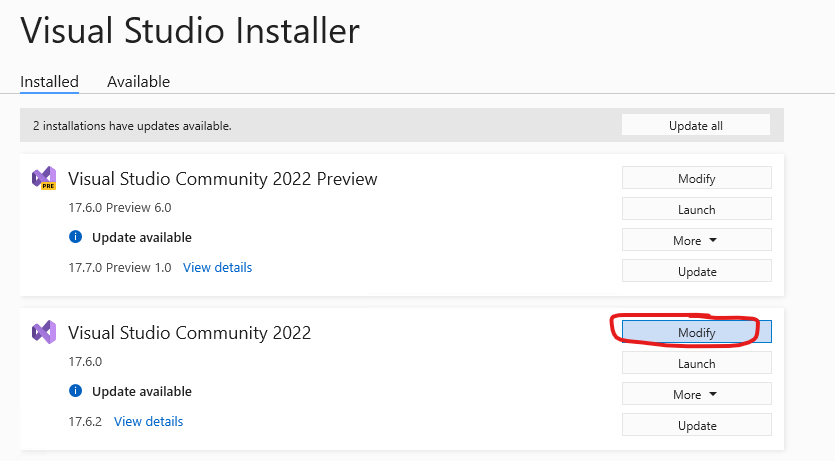Open the Available tab
This screenshot has width=835, height=461.
[138, 81]
